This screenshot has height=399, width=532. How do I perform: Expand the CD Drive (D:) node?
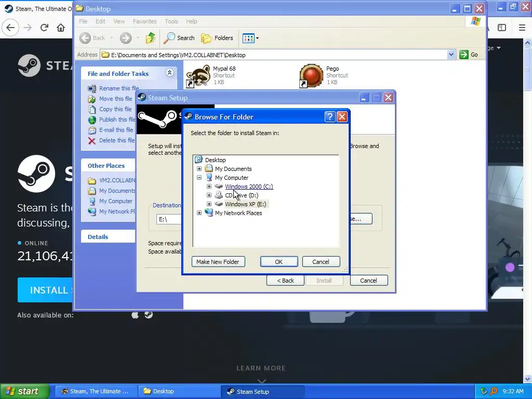click(209, 195)
